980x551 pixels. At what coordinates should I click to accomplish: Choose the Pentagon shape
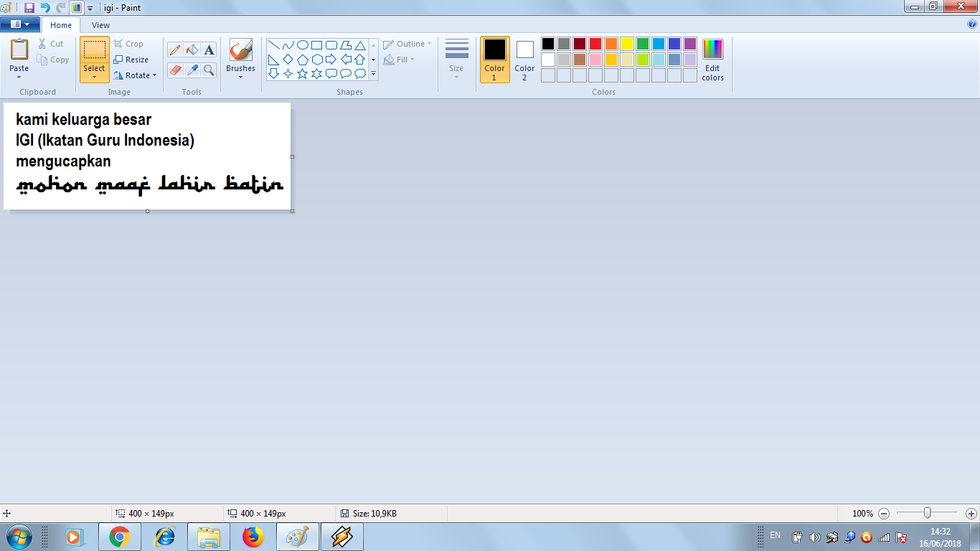302,59
